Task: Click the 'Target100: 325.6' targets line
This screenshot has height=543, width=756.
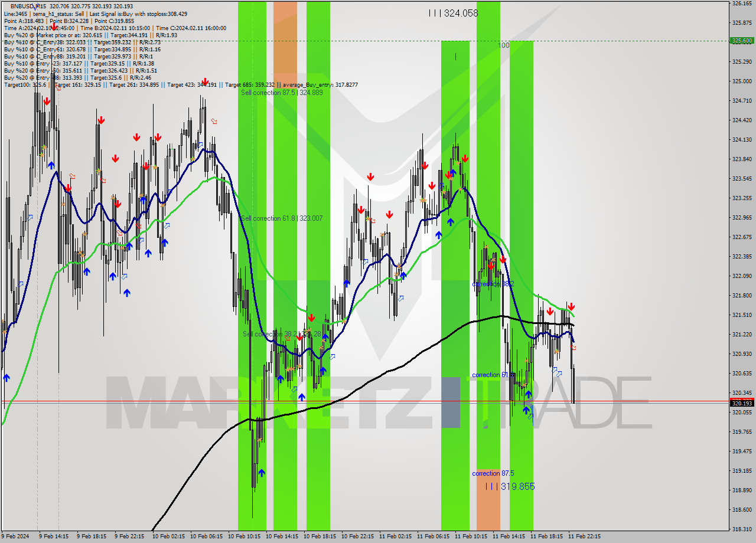Action: click(181, 85)
